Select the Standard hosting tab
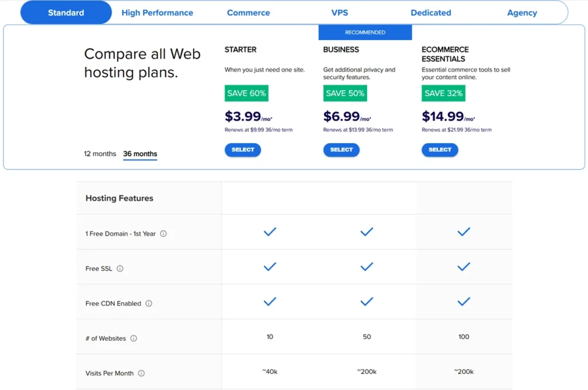Screen dimensions: 588x390 (65, 12)
